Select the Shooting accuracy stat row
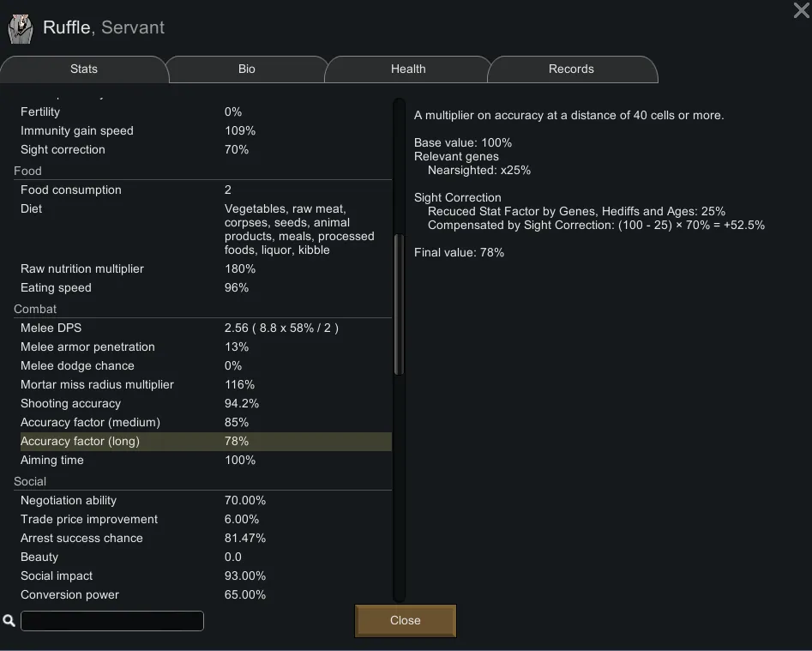 [x=204, y=403]
